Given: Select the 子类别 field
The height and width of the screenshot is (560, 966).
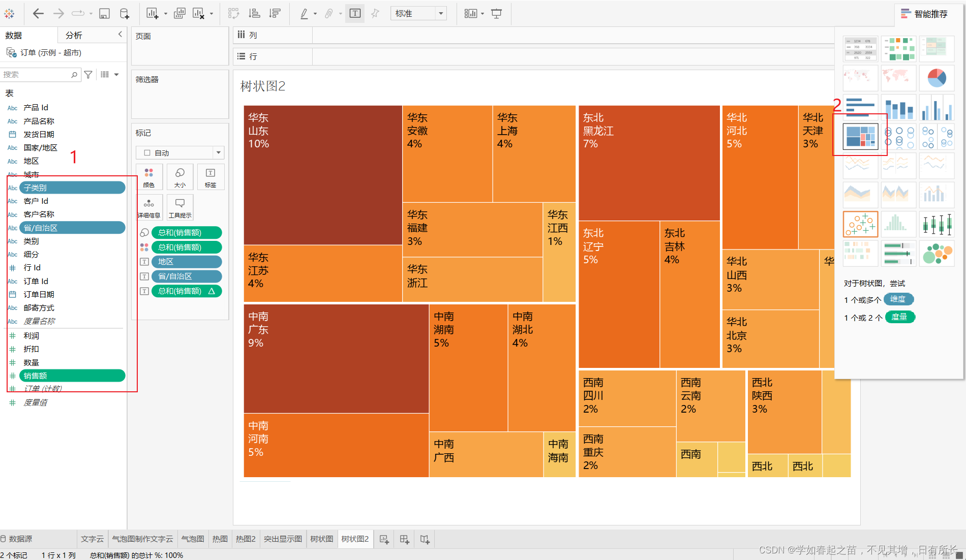Looking at the screenshot, I should 72,188.
